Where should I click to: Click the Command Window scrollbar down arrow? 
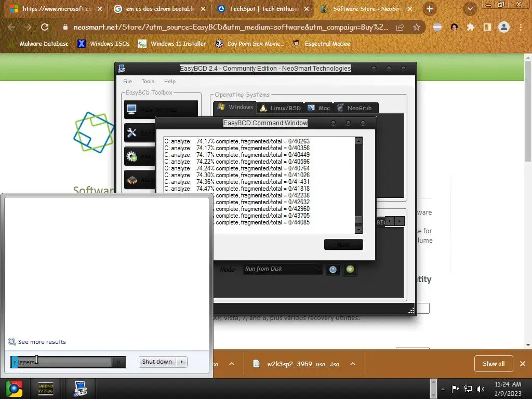(x=358, y=230)
